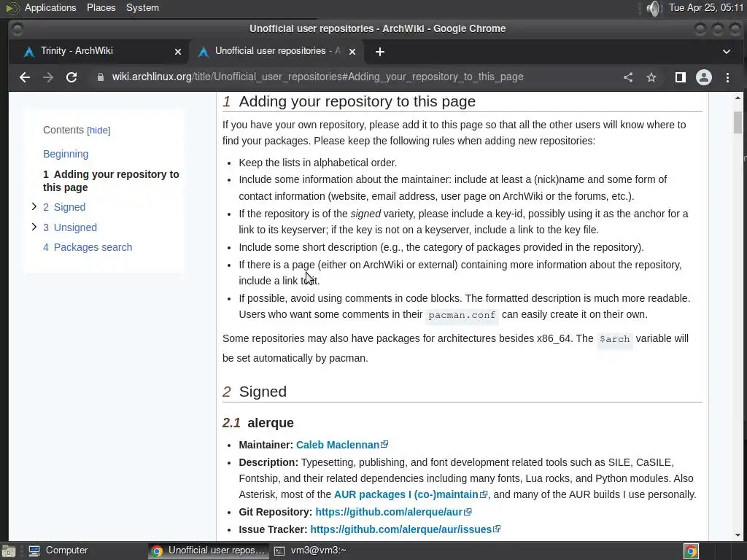Click the Chrome icon in bottom-right tray
This screenshot has width=747, height=560.
[691, 551]
